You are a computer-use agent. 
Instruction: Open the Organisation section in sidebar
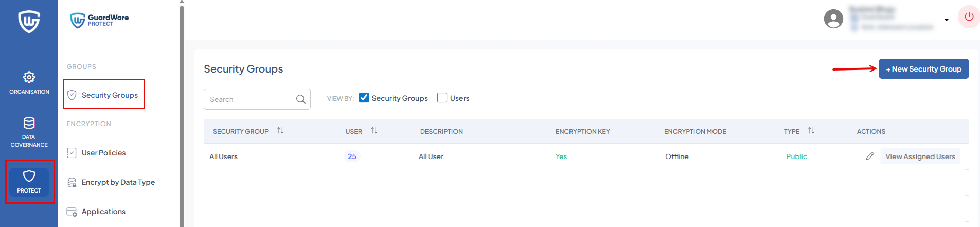29,83
